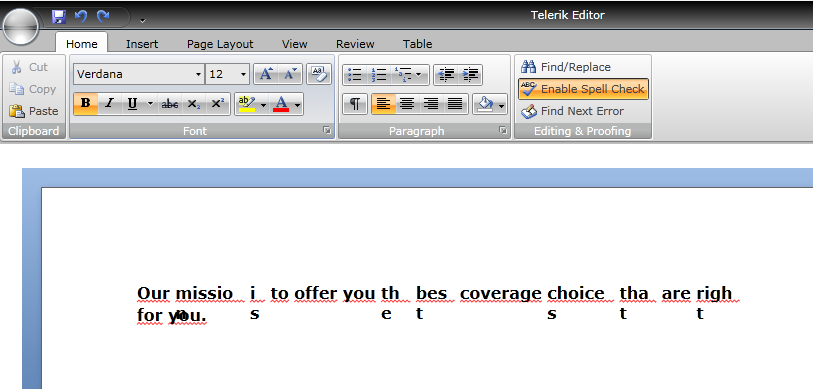Screen dimensions: 813x389
Task: Switch to the Insert tab
Action: [x=142, y=44]
